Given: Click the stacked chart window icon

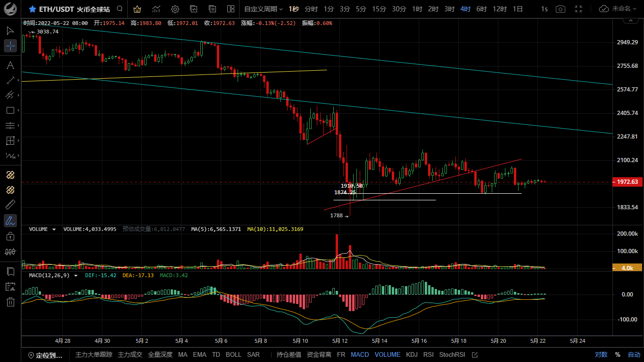Looking at the screenshot, I should (x=212, y=9).
